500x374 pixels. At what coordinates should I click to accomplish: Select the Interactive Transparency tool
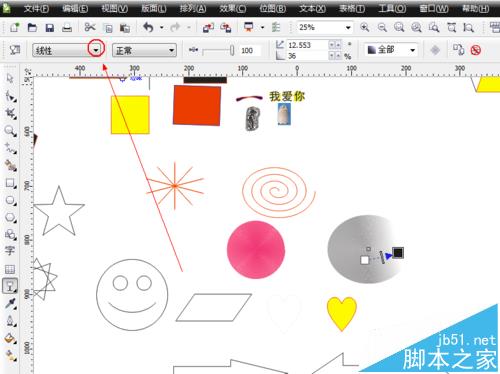pyautogui.click(x=10, y=286)
